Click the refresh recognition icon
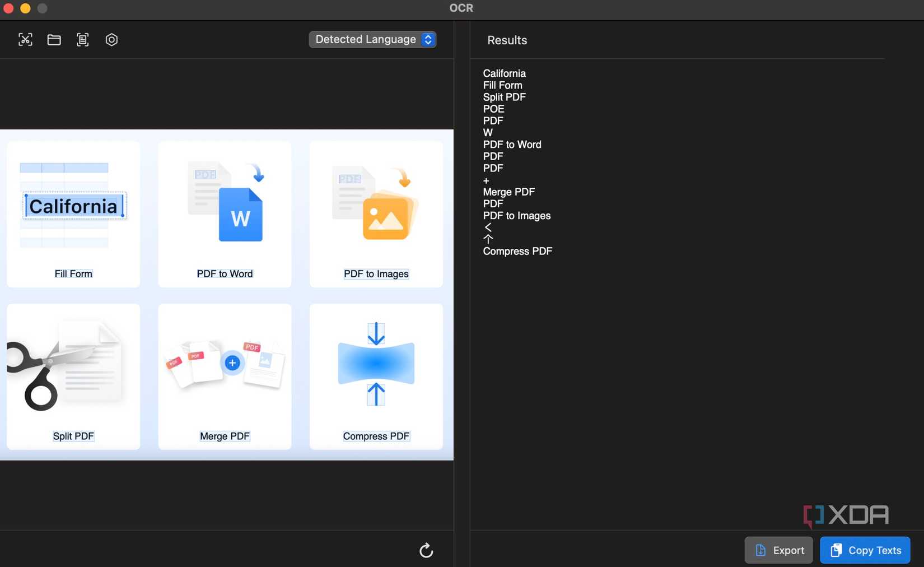Viewport: 924px width, 567px height. (426, 550)
